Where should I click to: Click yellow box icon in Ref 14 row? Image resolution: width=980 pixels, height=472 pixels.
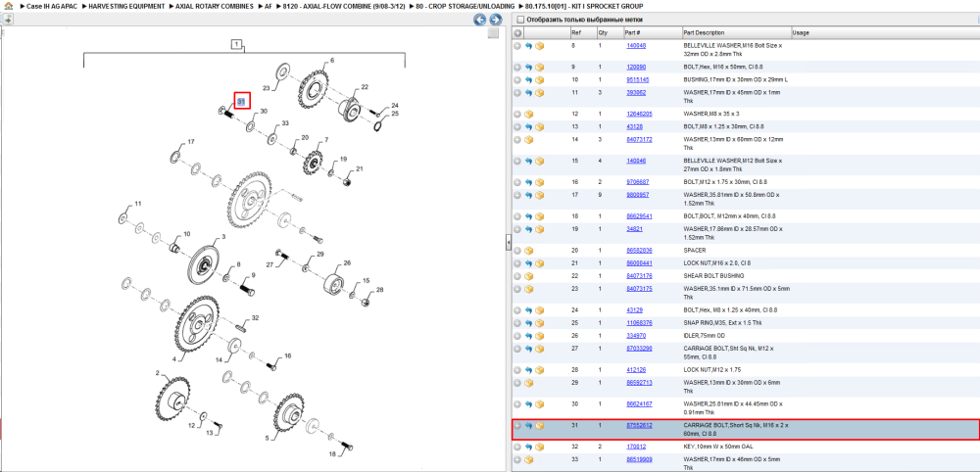pos(529,140)
